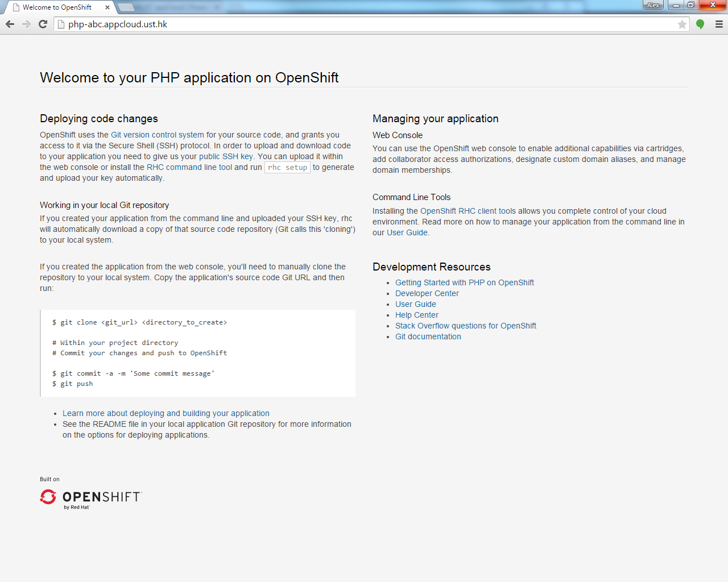Viewport: 728px width, 582px height.
Task: Open a new tab with the new-tab button
Action: [126, 7]
